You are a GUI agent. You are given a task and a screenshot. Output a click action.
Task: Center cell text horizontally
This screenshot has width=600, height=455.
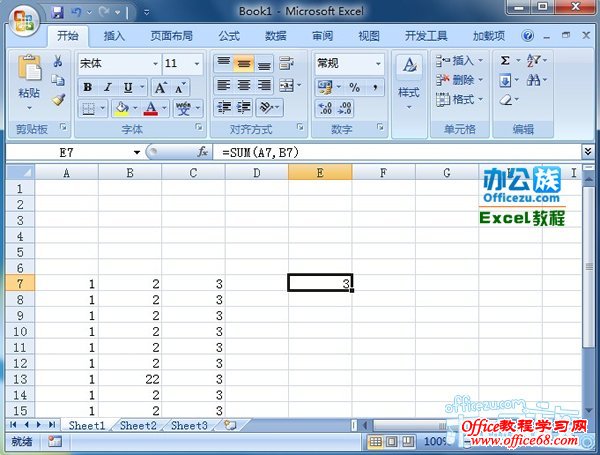(x=244, y=85)
